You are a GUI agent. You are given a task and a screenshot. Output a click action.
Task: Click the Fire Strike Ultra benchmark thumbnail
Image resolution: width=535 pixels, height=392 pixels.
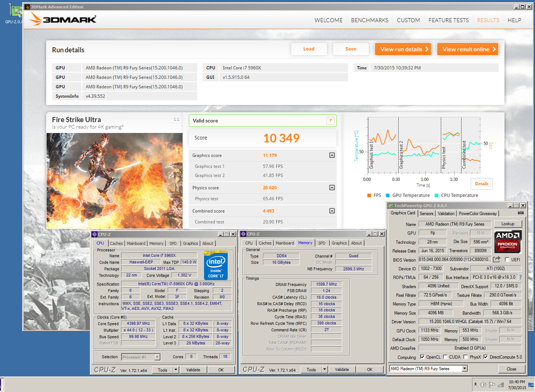click(x=115, y=181)
